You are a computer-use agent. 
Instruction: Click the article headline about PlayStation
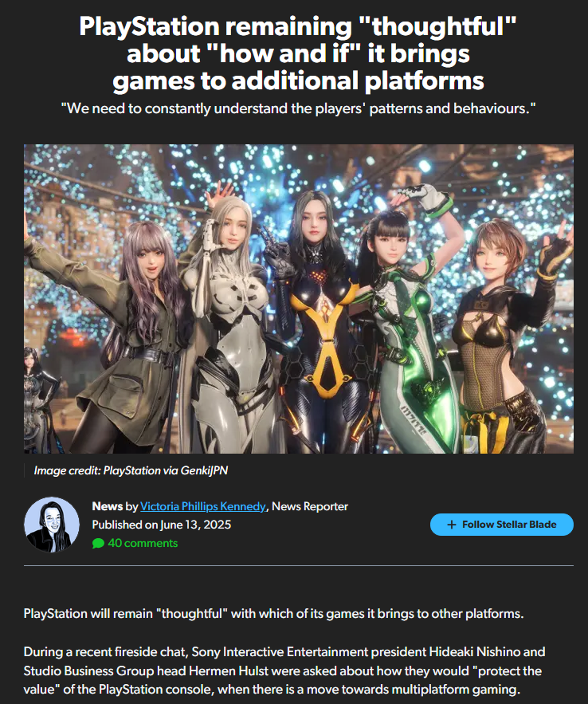298,53
